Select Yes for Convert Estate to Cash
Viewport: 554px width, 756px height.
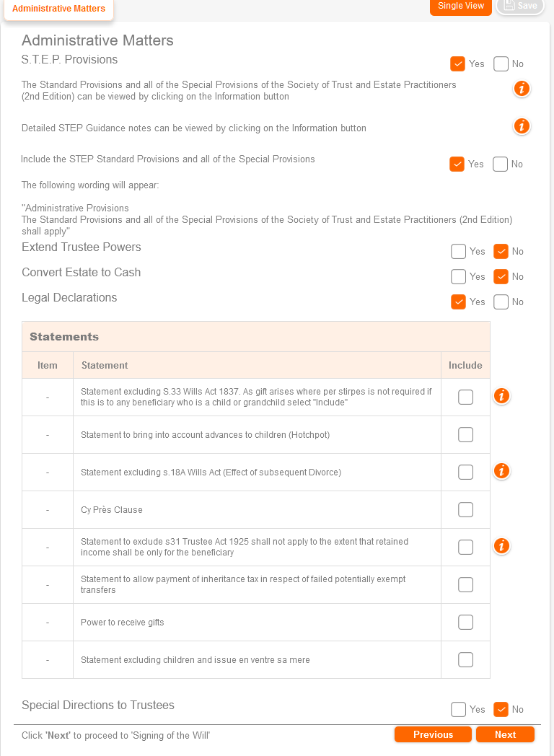point(458,276)
